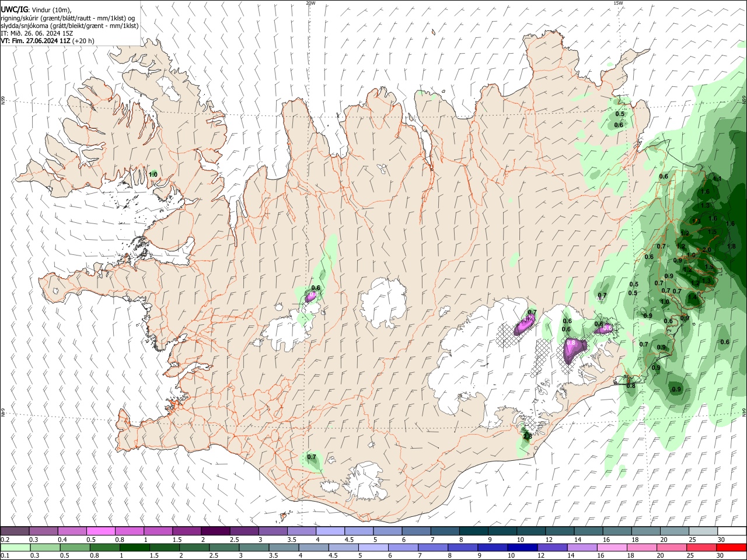This screenshot has height=560, width=747.
Task: Choose the pale grey 25 mm snow swatch
Action: pos(703,531)
